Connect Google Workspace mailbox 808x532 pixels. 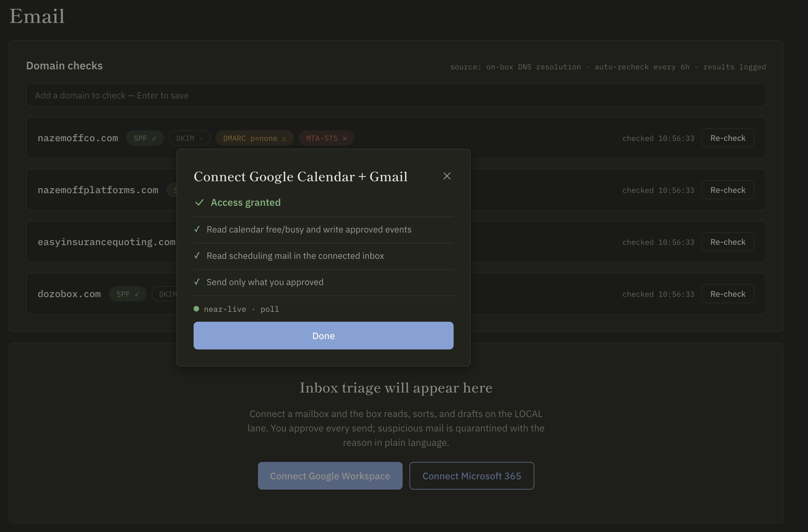point(330,476)
